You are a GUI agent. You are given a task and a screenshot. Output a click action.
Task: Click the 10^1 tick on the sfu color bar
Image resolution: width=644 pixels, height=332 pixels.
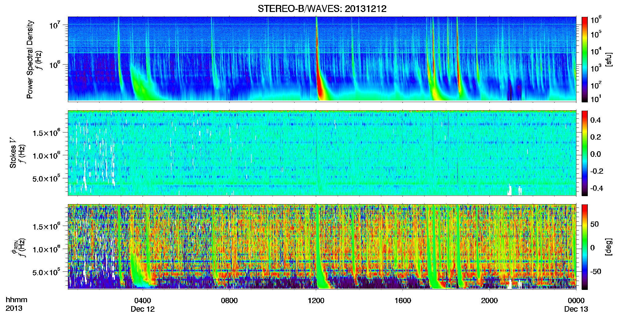click(596, 99)
